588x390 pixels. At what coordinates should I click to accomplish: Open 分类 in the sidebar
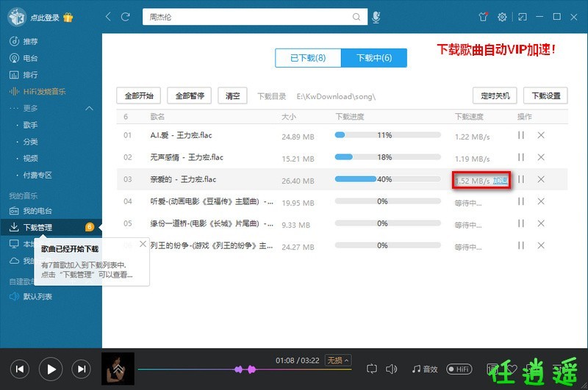pos(30,142)
